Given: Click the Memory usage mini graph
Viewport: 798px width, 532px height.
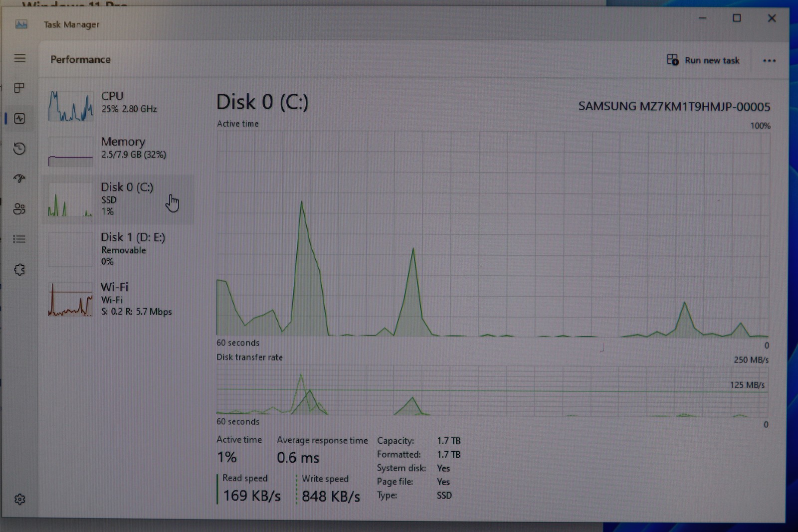Looking at the screenshot, I should [71, 152].
